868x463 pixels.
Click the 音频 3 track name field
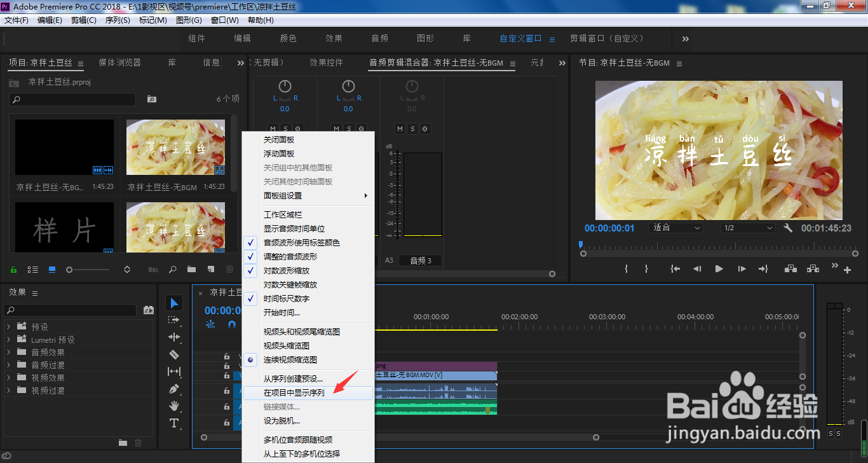(x=420, y=260)
